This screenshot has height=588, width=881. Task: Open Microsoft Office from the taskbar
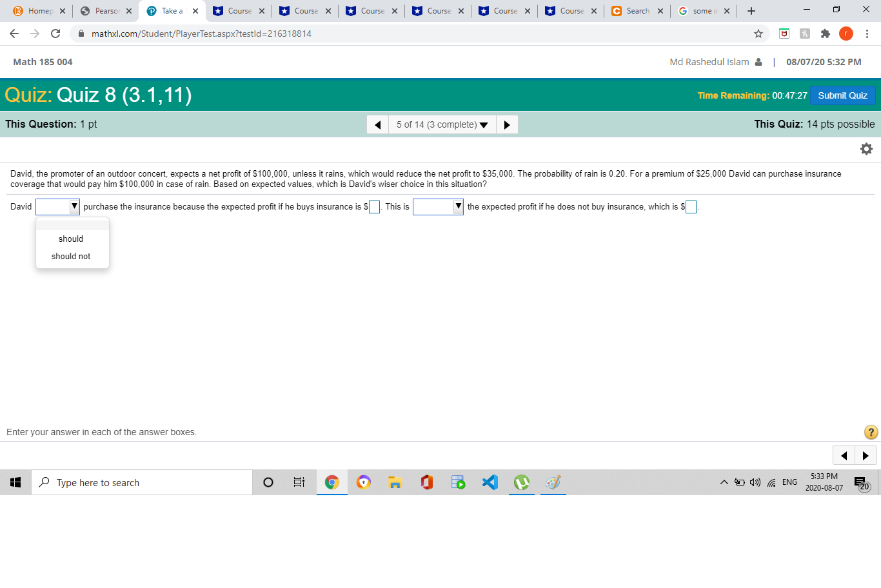pyautogui.click(x=426, y=482)
